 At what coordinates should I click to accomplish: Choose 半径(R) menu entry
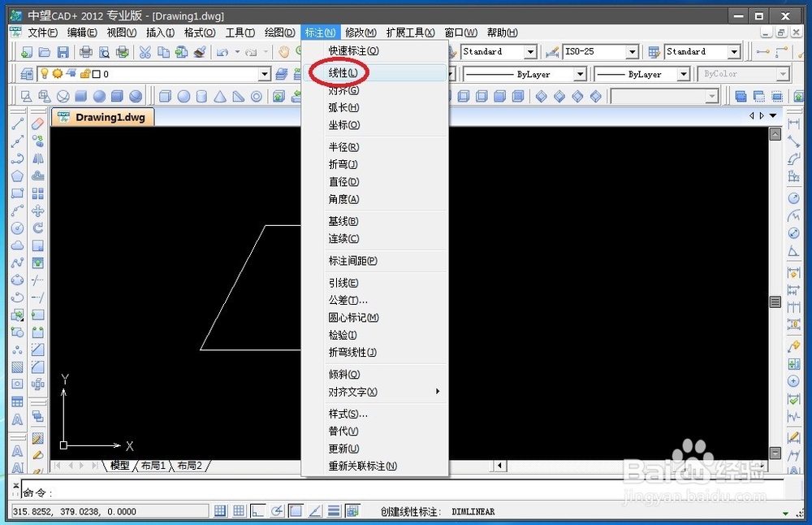375,147
